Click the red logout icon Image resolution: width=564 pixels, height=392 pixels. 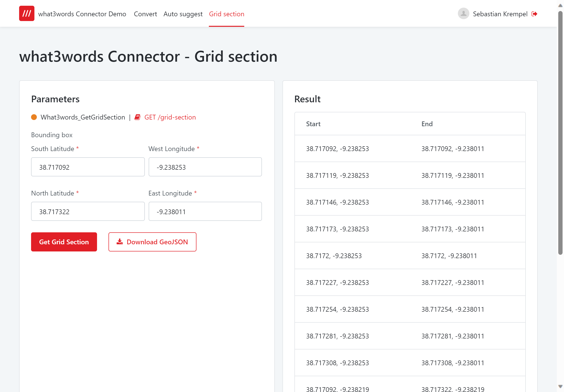534,14
